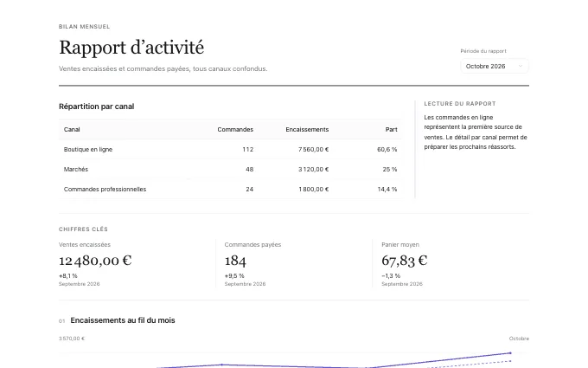Click the Part column header
Image resolution: width=588 pixels, height=368 pixels.
click(x=391, y=130)
